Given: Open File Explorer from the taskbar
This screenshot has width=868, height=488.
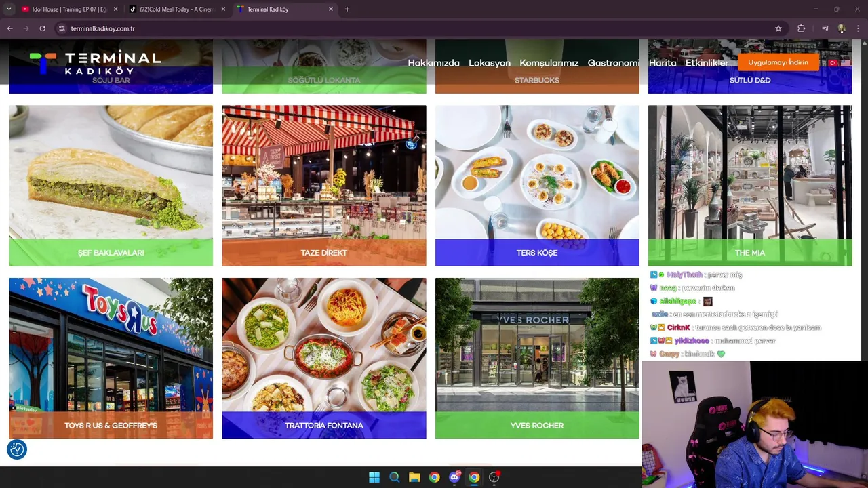Looking at the screenshot, I should point(414,477).
